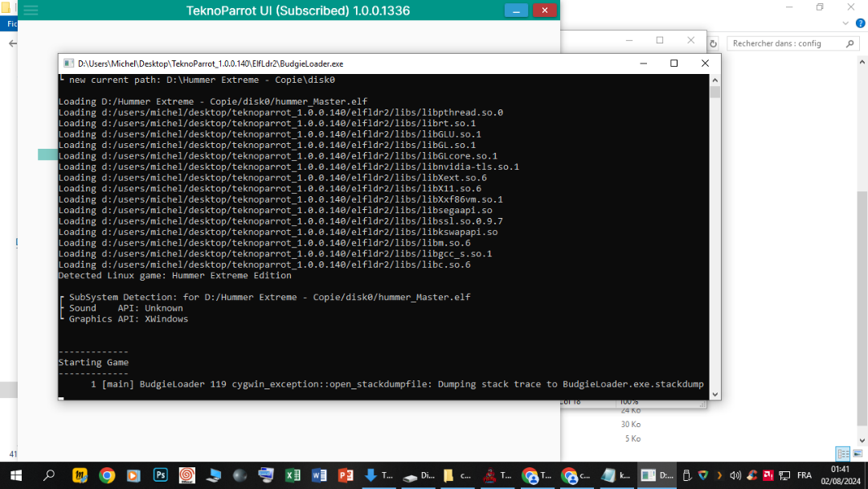Open Word from the taskbar
Viewport: 868px width, 489px height.
coord(319,475)
